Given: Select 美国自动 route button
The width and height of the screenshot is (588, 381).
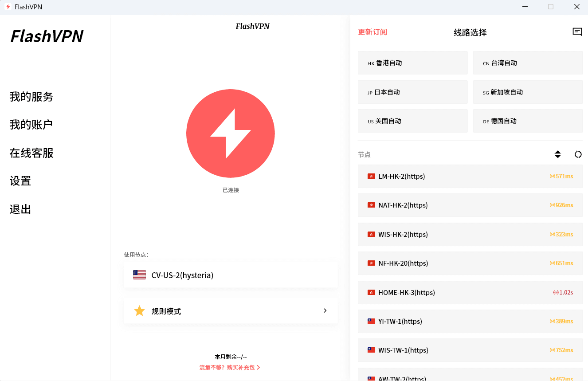Looking at the screenshot, I should click(412, 121).
